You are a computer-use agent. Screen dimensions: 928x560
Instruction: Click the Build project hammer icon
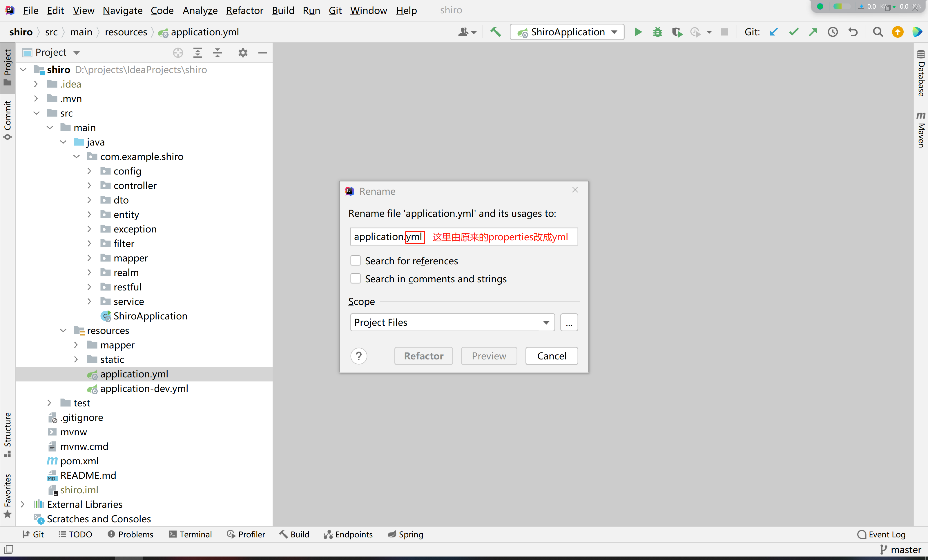pos(495,32)
